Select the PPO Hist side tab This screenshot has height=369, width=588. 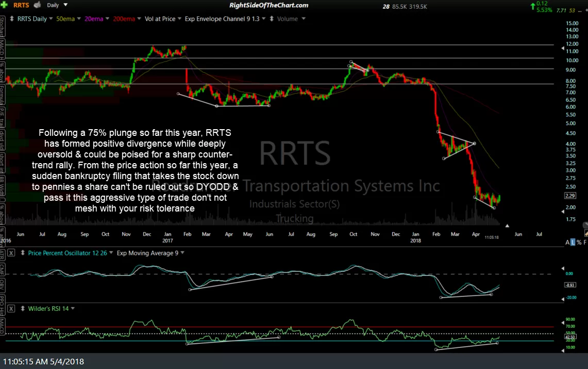[2, 305]
